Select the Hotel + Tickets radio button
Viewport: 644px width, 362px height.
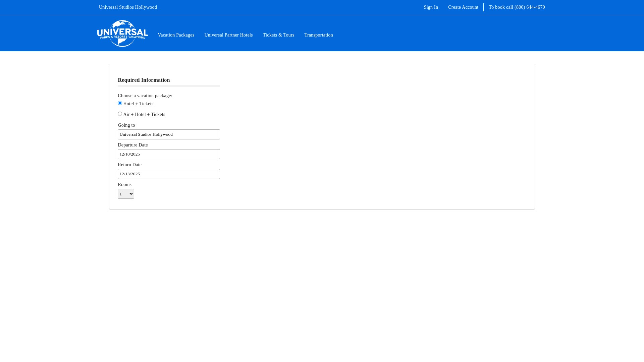point(120,103)
